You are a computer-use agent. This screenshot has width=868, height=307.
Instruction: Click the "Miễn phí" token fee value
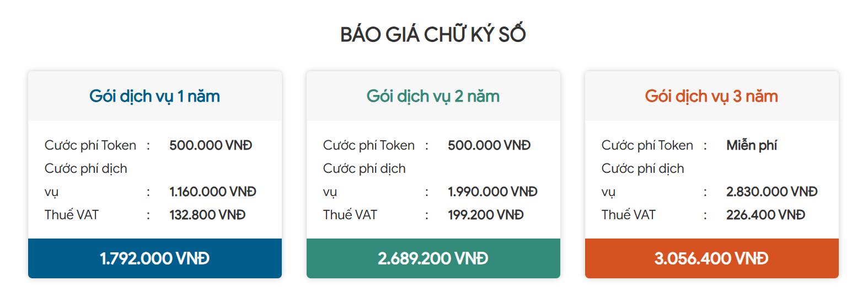(752, 145)
